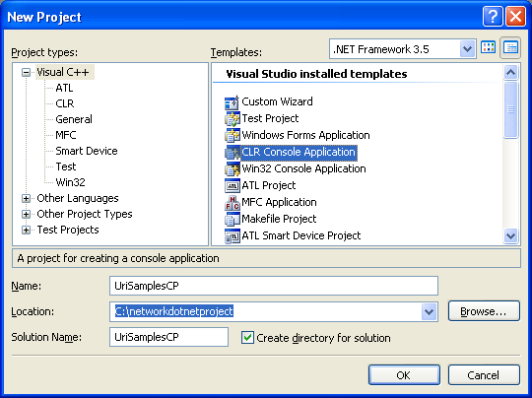Click the Name field containing UriSamplesCP

coord(274,286)
